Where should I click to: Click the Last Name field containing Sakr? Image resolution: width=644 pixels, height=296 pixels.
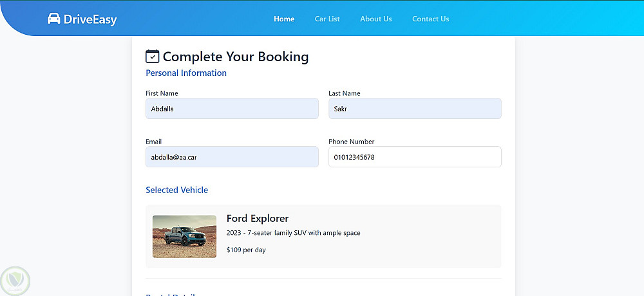[x=415, y=109]
